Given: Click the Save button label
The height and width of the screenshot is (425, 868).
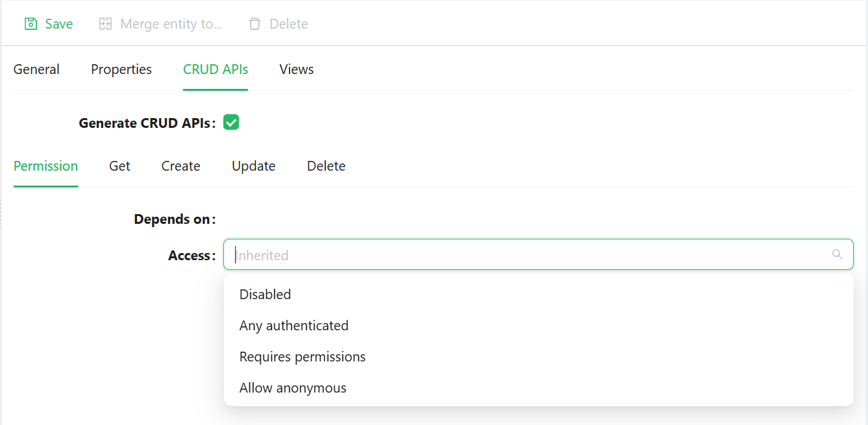Looking at the screenshot, I should [x=59, y=24].
